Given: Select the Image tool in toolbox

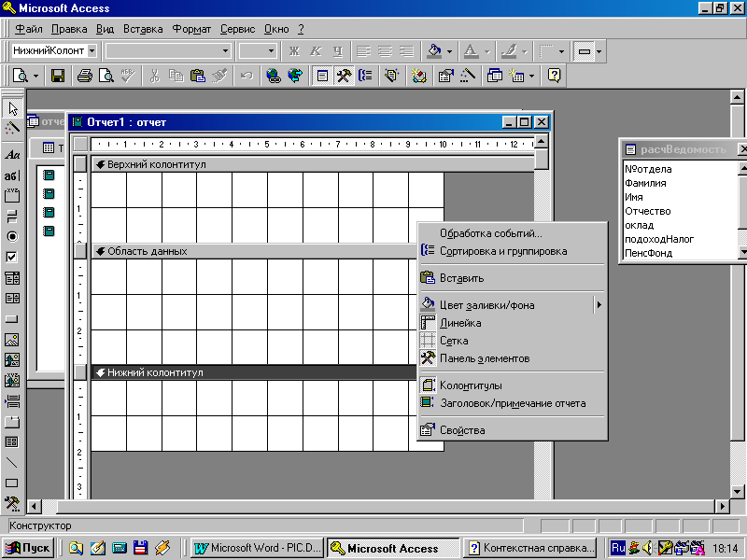Looking at the screenshot, I should [12, 340].
